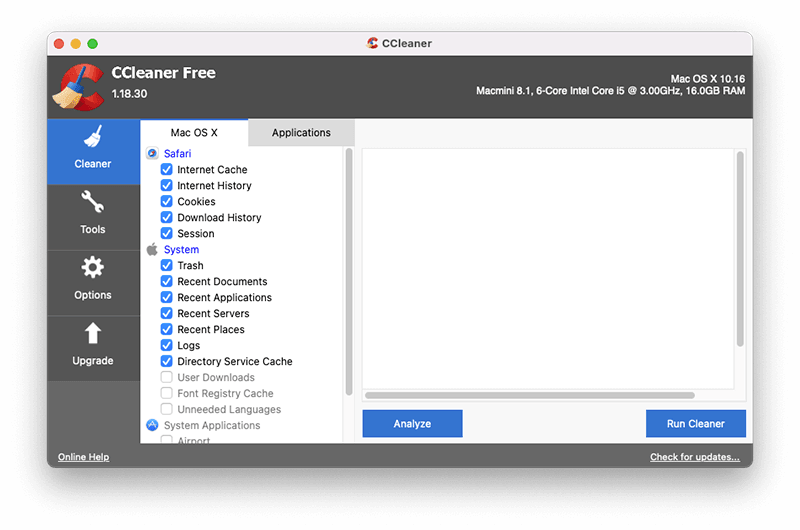Click the Upgrade arrow icon

(93, 333)
